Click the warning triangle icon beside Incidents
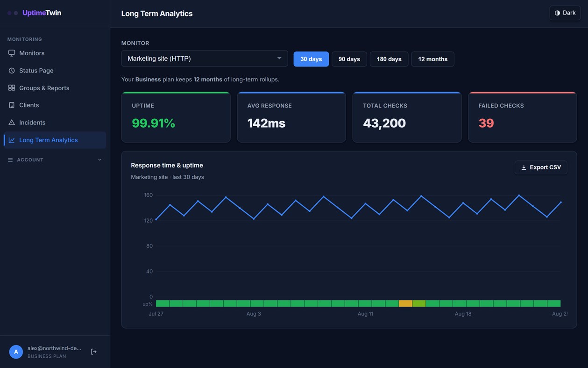The width and height of the screenshot is (588, 368). click(x=12, y=123)
